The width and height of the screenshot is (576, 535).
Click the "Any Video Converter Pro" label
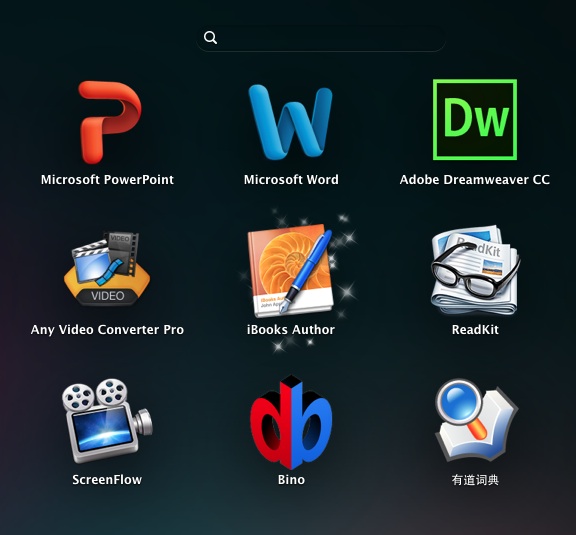pos(107,330)
